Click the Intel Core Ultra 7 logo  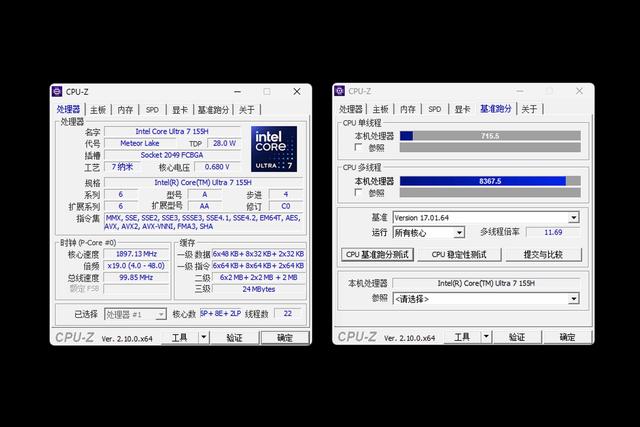(274, 149)
